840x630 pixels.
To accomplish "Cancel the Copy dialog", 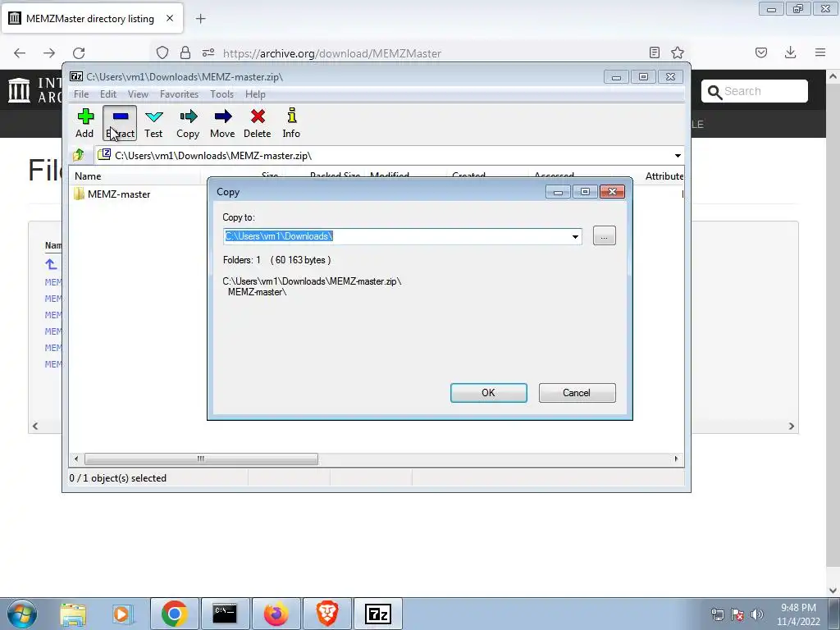I will click(x=577, y=393).
